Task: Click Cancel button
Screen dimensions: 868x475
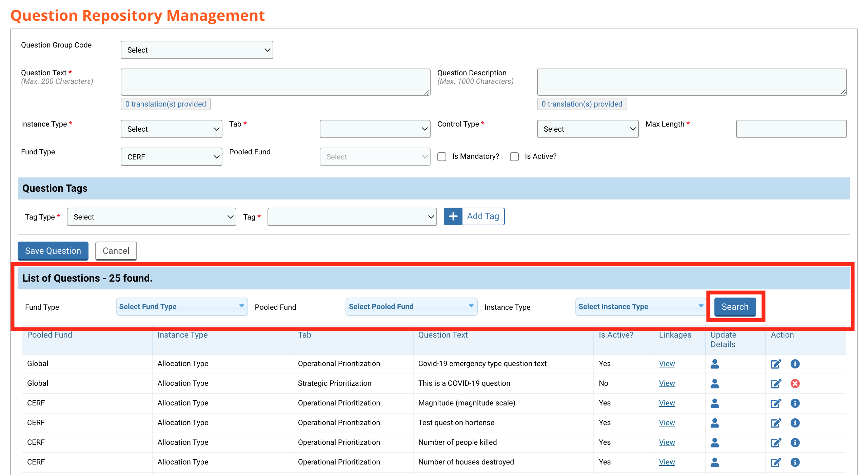Action: pyautogui.click(x=116, y=251)
